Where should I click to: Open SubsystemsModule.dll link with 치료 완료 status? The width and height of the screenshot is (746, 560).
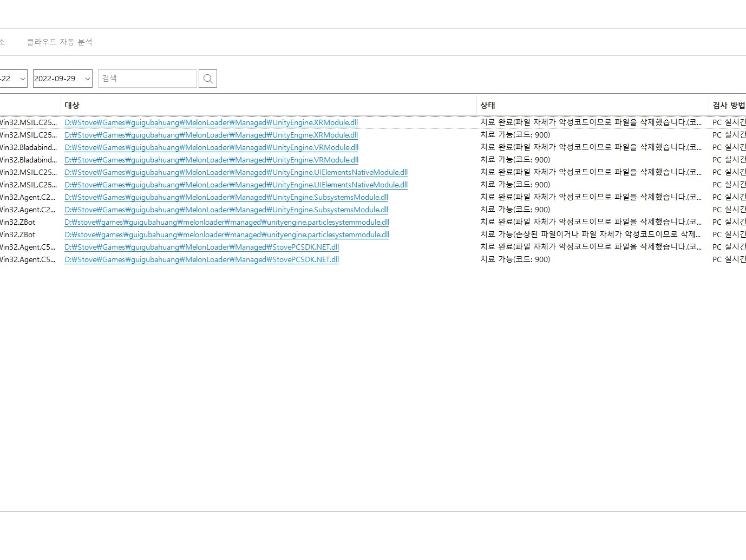[x=226, y=197]
